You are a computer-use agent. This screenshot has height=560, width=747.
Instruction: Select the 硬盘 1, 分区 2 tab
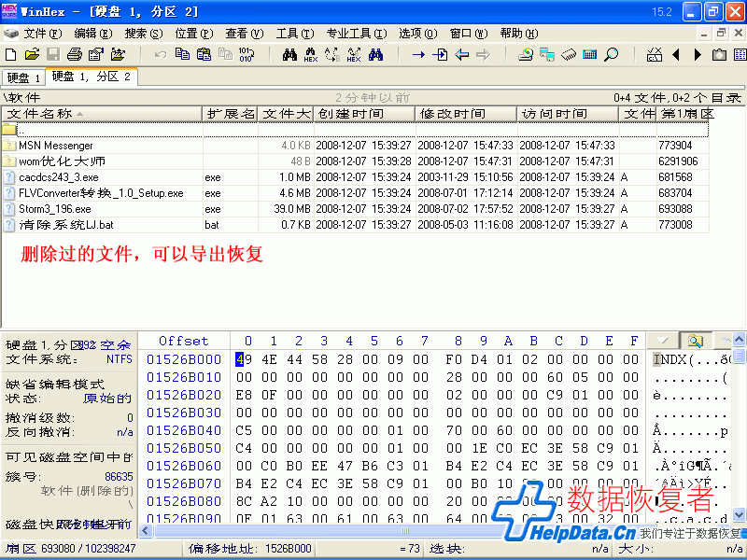click(x=91, y=77)
